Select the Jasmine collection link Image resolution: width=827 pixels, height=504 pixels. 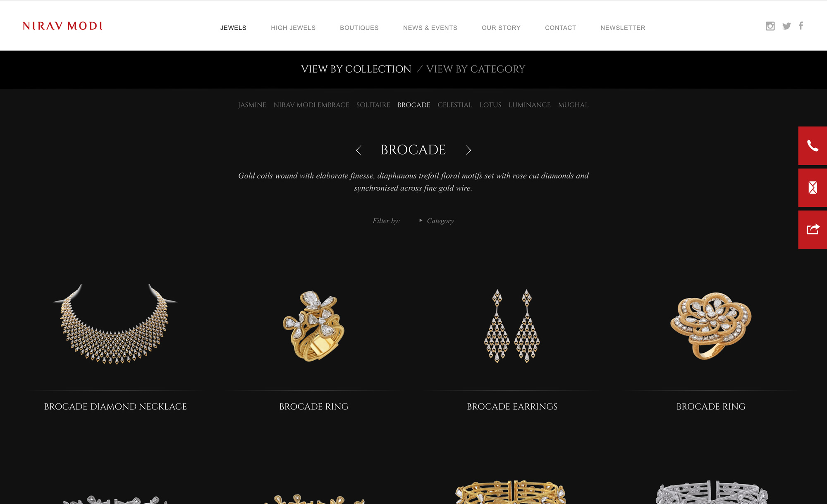click(x=252, y=105)
